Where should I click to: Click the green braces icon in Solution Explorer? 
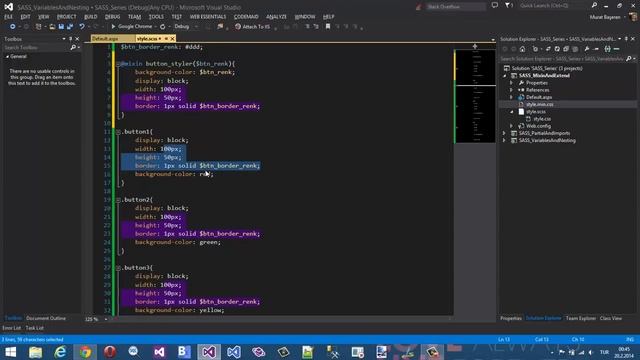point(607,49)
